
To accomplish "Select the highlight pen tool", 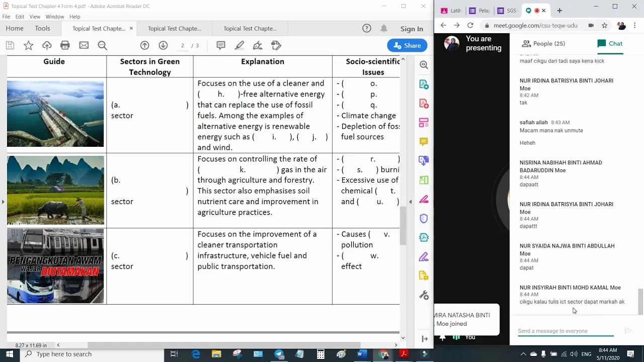I will click(239, 45).
